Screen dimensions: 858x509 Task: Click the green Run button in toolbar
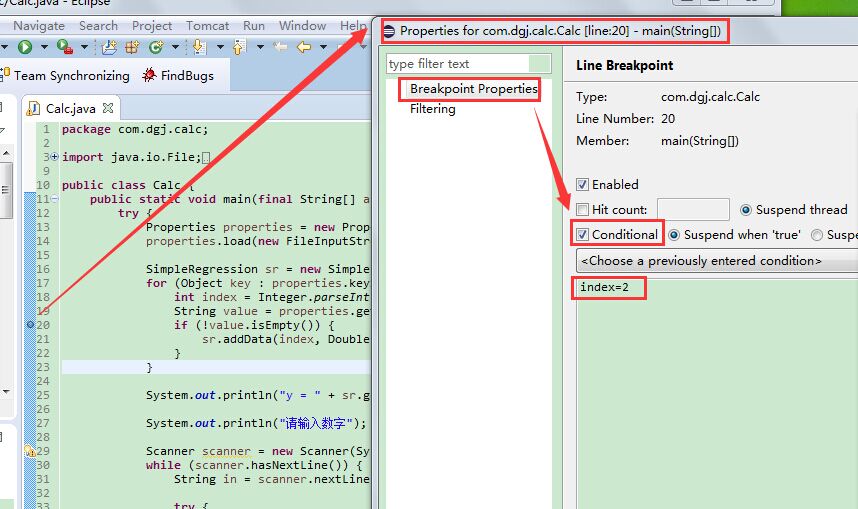coord(25,47)
